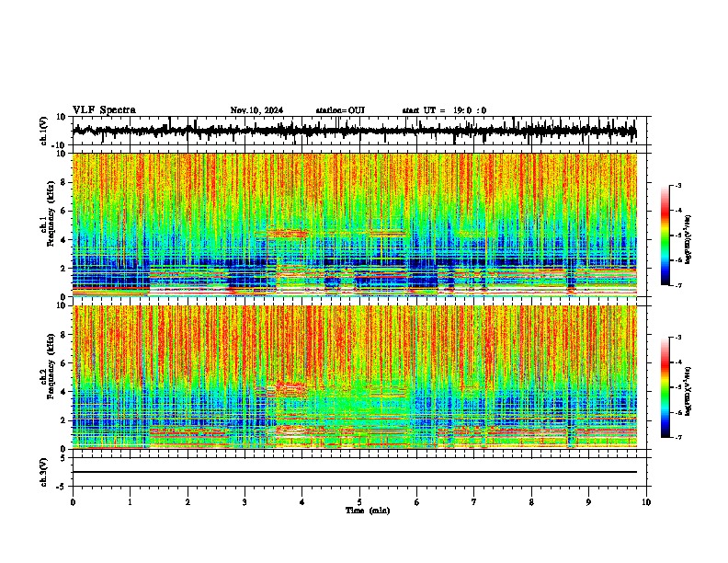Click the "-3" label on ch.2 color scale

pos(678,338)
